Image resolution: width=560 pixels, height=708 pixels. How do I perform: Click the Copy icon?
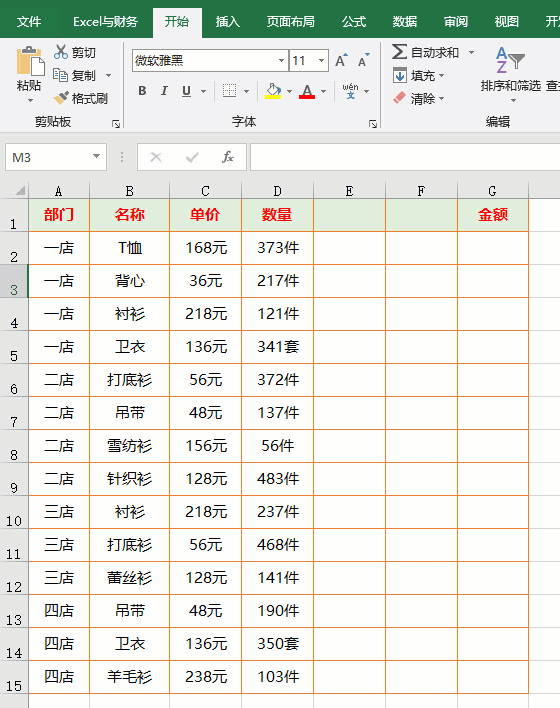click(61, 75)
